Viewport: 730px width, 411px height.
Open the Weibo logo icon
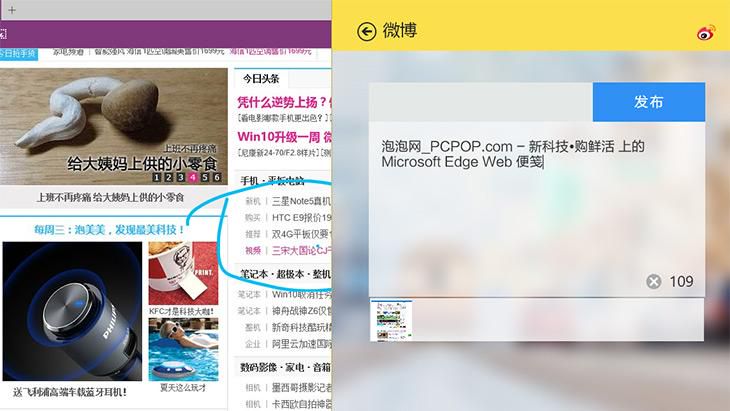coord(706,33)
